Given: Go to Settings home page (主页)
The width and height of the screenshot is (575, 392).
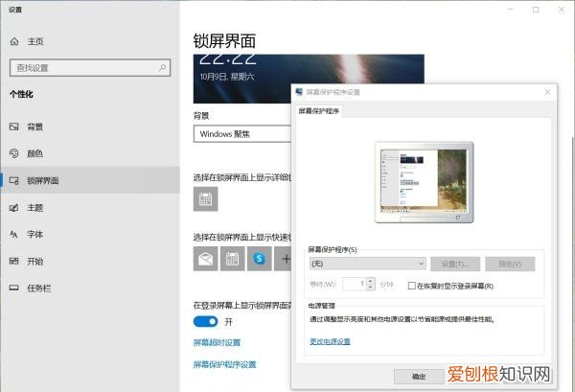Looking at the screenshot, I should click(27, 41).
